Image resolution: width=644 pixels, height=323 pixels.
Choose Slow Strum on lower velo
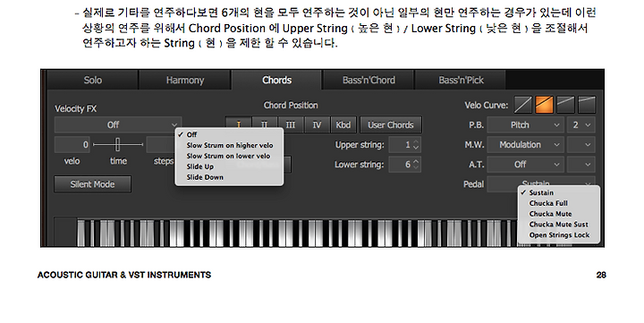click(229, 156)
